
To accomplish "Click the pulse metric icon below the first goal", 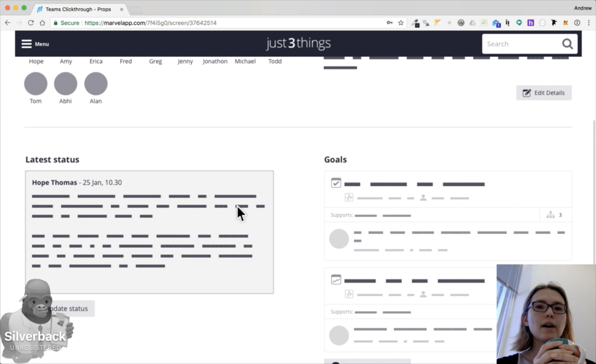I will click(x=348, y=197).
